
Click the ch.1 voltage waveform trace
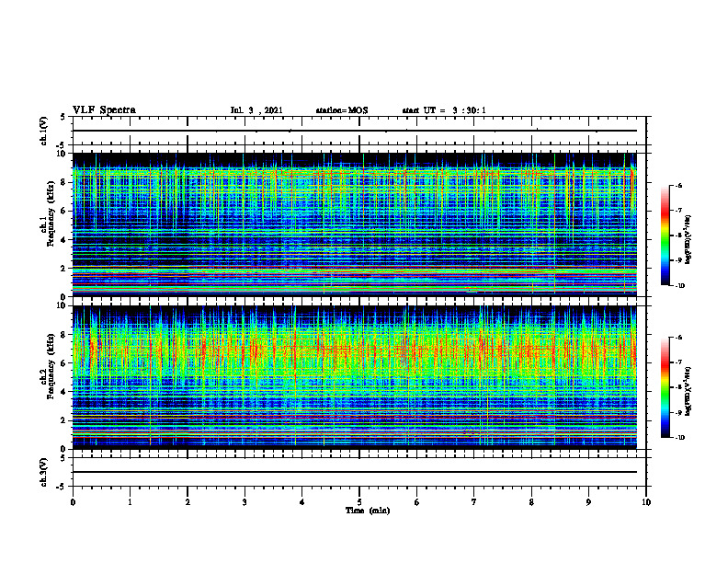point(354,131)
